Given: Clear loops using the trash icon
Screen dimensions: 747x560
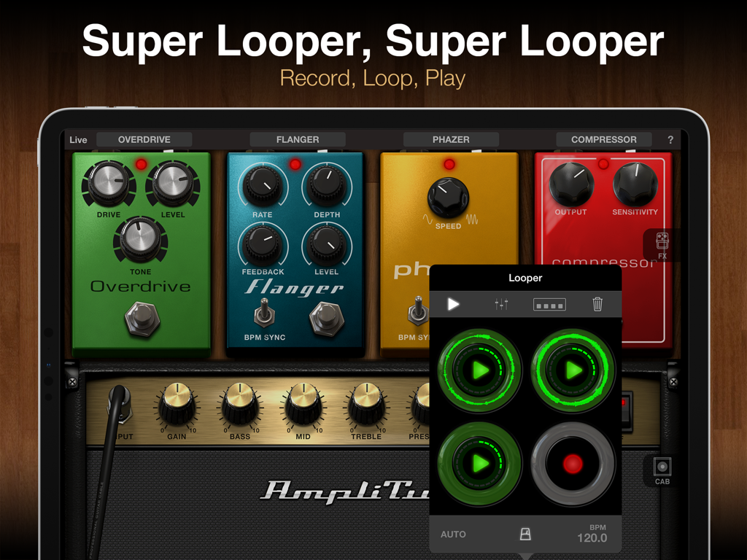Looking at the screenshot, I should tap(597, 304).
